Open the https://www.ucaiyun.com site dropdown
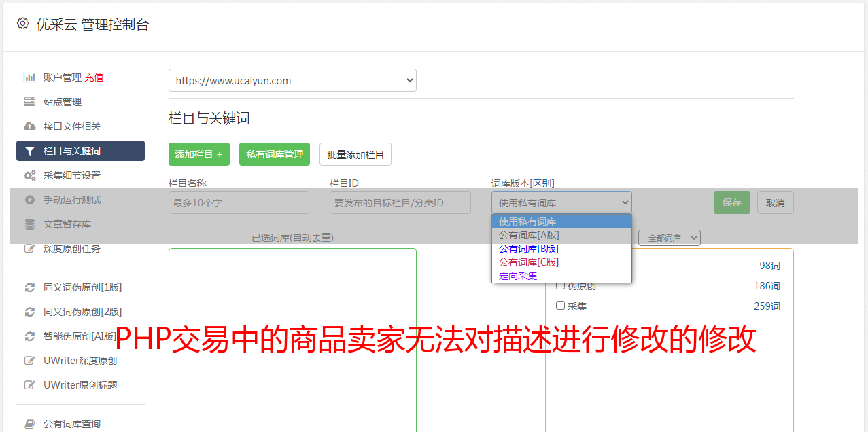This screenshot has height=432, width=868. (x=292, y=80)
